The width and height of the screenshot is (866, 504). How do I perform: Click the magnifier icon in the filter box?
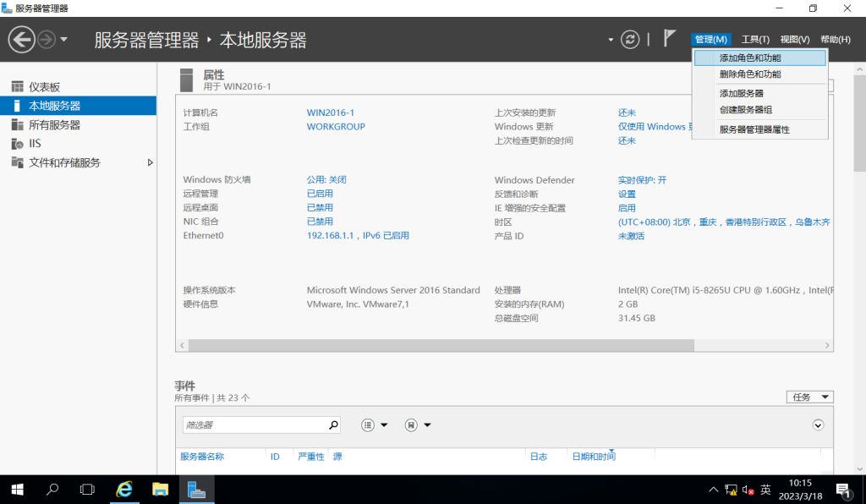click(x=333, y=425)
